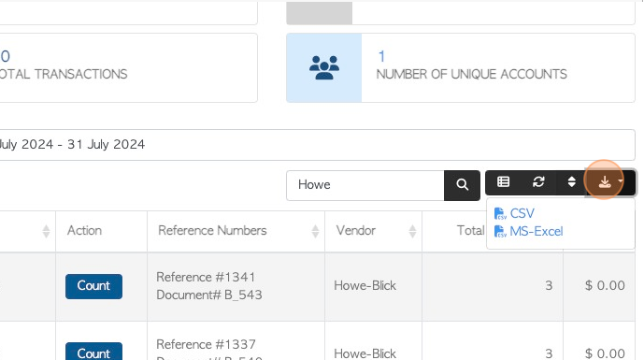
Task: Open the export download dropdown
Action: pyautogui.click(x=609, y=182)
